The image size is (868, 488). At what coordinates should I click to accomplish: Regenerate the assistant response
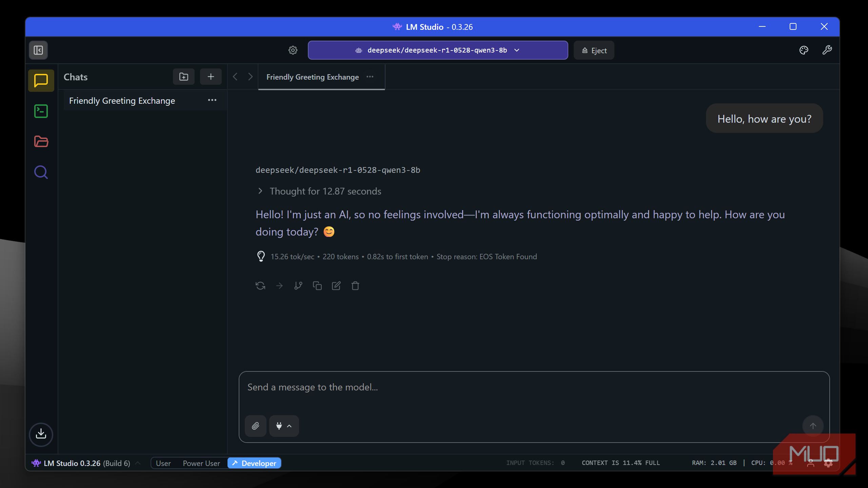(260, 286)
